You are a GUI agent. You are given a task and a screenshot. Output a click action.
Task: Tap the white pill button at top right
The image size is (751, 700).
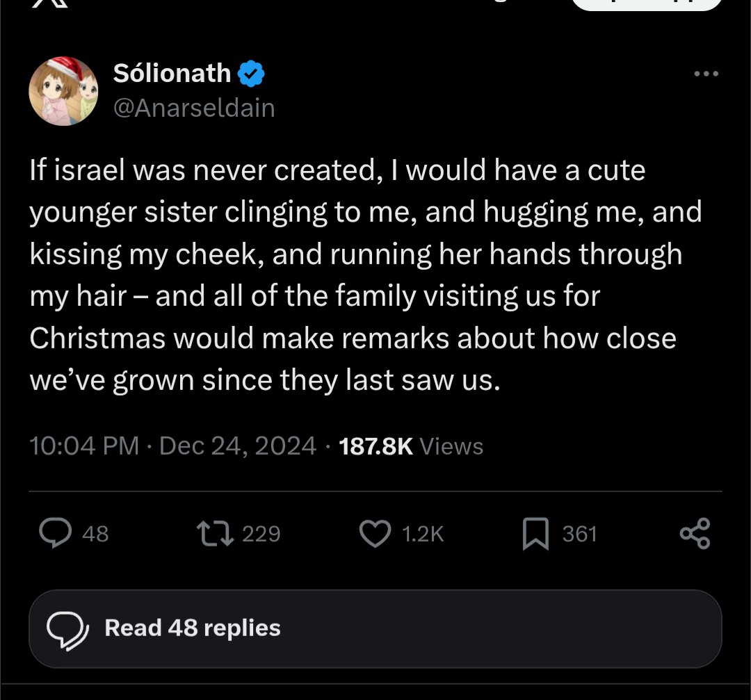647,3
